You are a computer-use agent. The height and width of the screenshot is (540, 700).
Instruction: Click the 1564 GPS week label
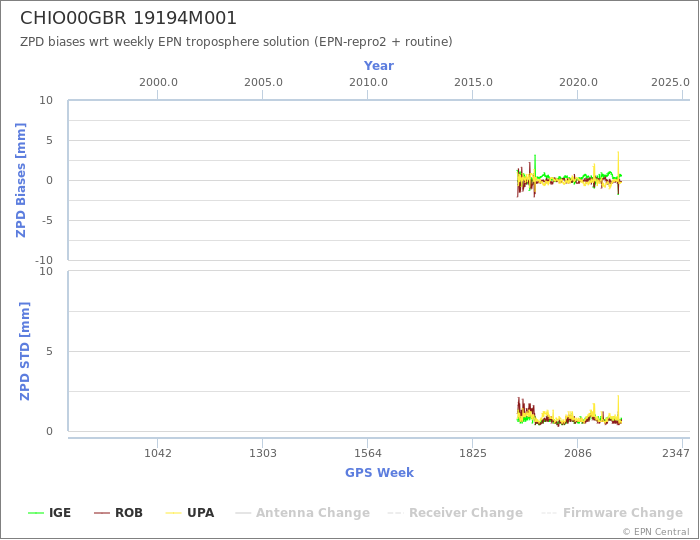point(367,453)
